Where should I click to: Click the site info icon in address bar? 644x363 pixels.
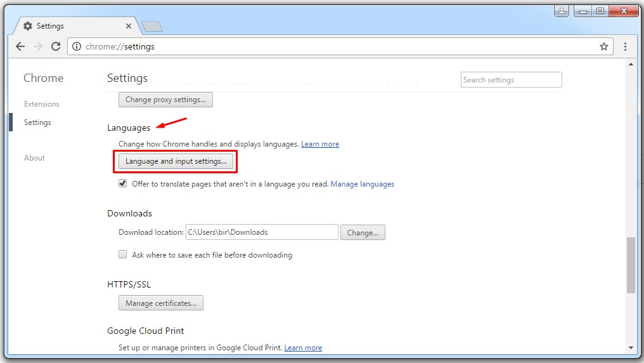(x=77, y=46)
